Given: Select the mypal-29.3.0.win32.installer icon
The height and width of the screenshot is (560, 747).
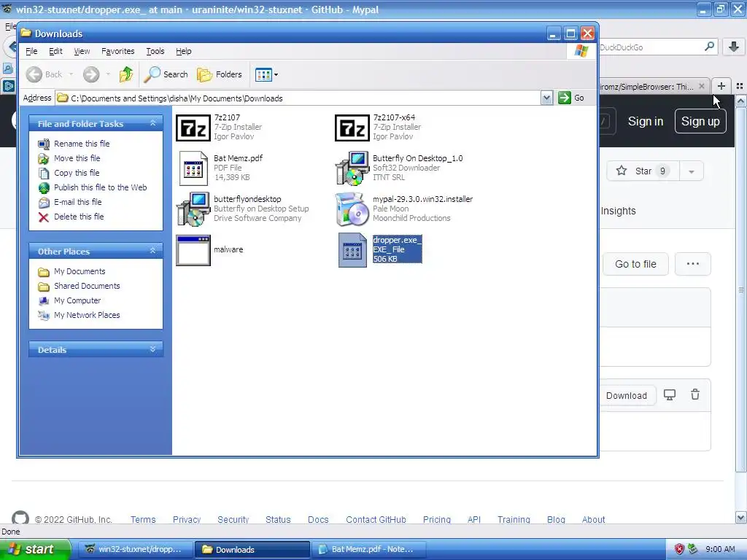Looking at the screenshot, I should coord(352,209).
